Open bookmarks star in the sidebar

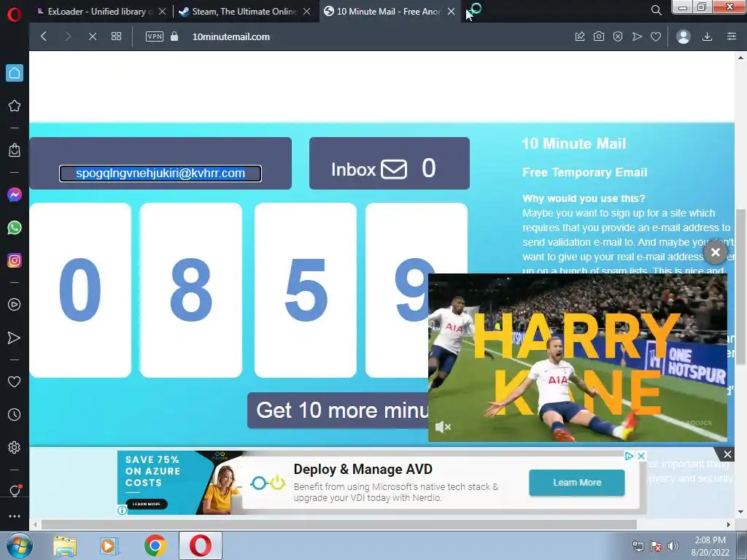(x=15, y=106)
